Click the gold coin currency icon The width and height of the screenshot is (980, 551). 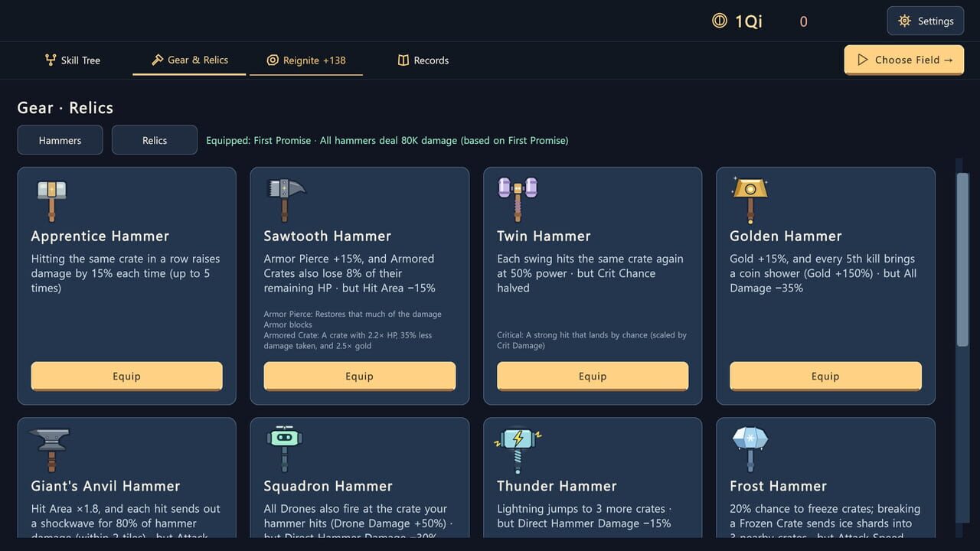coord(720,21)
